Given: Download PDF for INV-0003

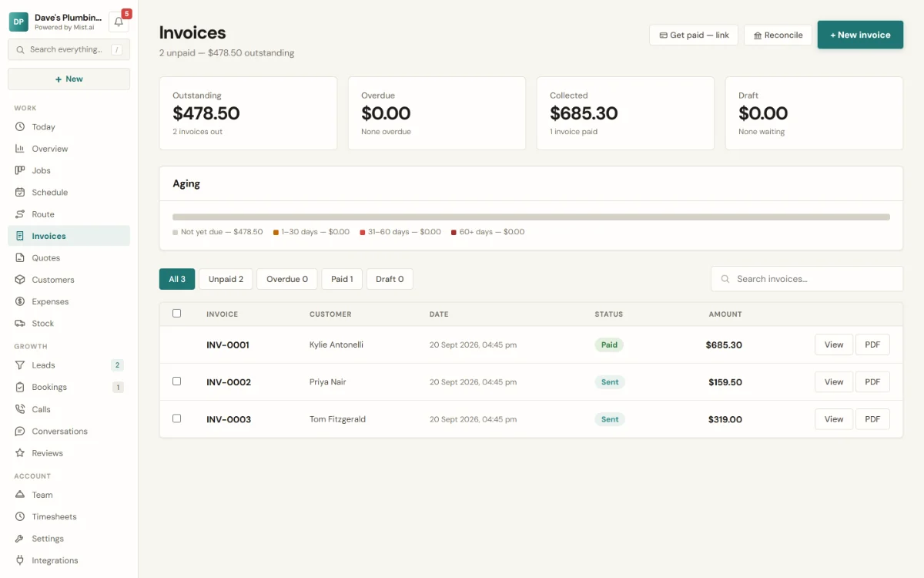Looking at the screenshot, I should (872, 419).
